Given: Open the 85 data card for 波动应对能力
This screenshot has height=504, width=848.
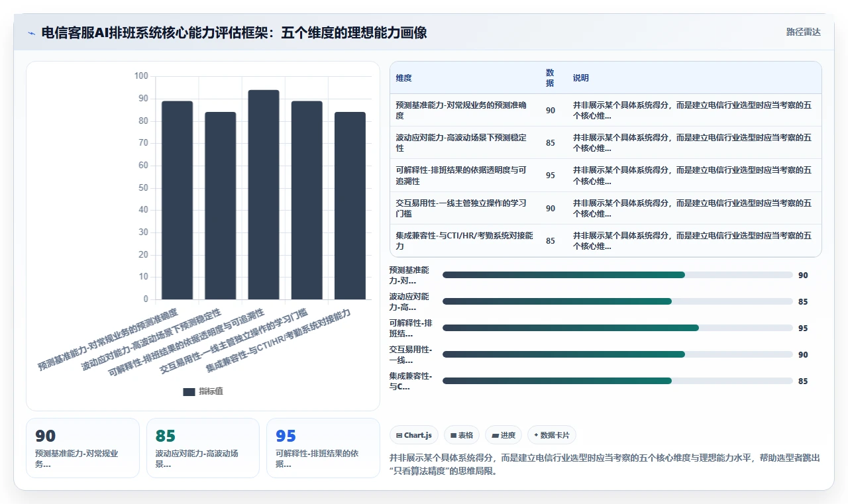Looking at the screenshot, I should coord(203,448).
